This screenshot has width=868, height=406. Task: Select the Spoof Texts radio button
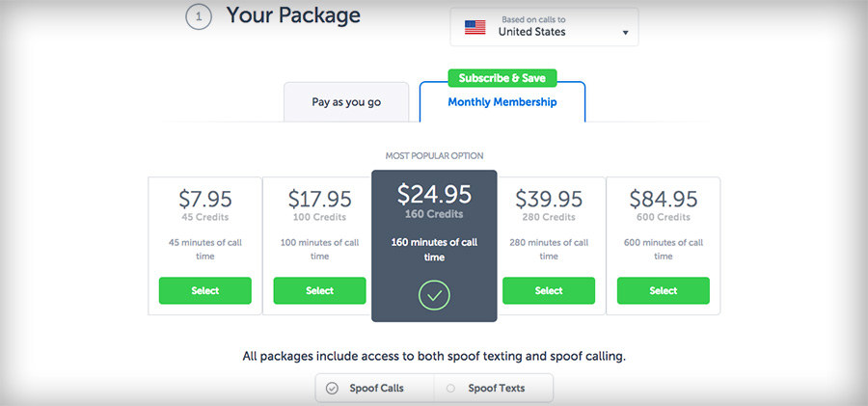click(450, 389)
